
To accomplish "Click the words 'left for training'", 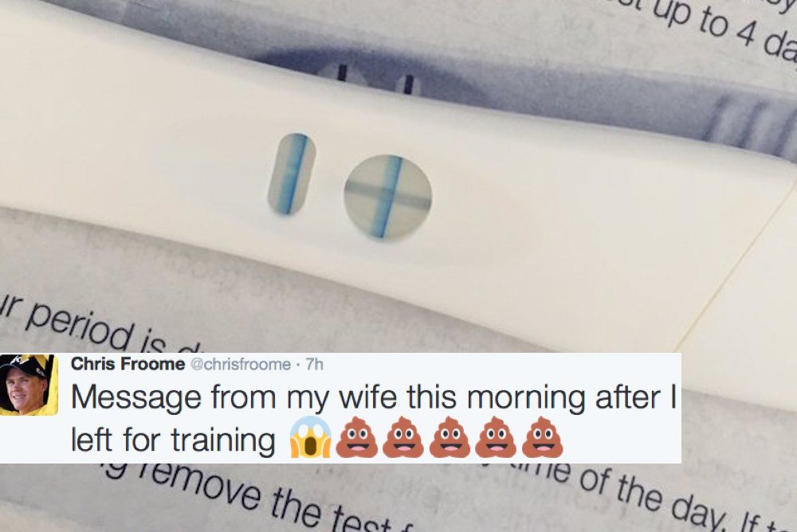I will [173, 440].
